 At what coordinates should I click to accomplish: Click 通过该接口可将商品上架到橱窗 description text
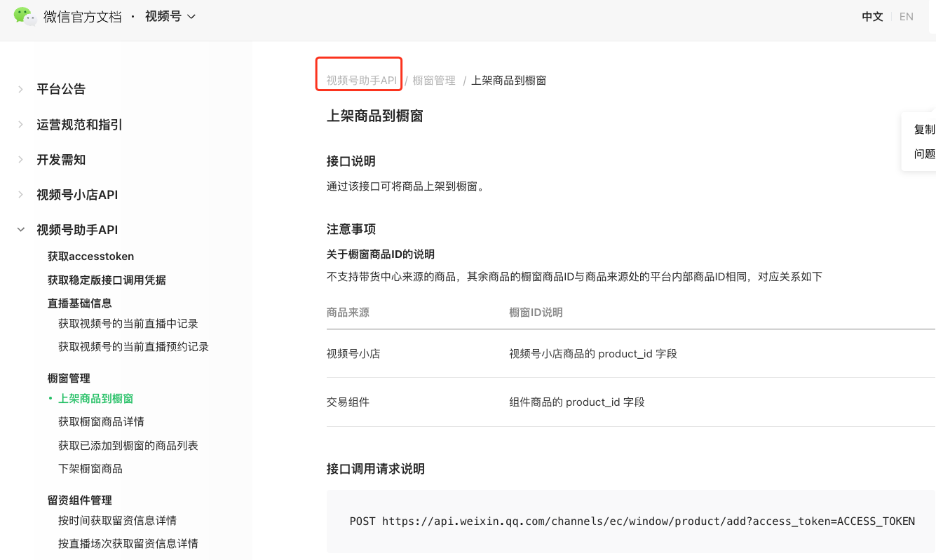(406, 186)
